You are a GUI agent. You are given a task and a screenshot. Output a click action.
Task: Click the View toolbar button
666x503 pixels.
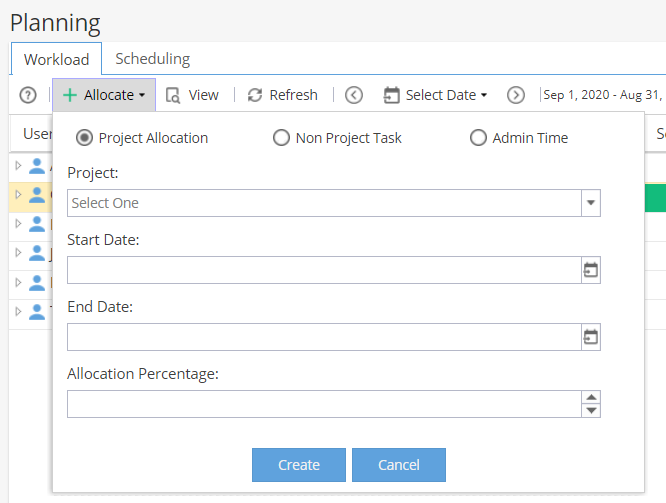click(x=192, y=95)
